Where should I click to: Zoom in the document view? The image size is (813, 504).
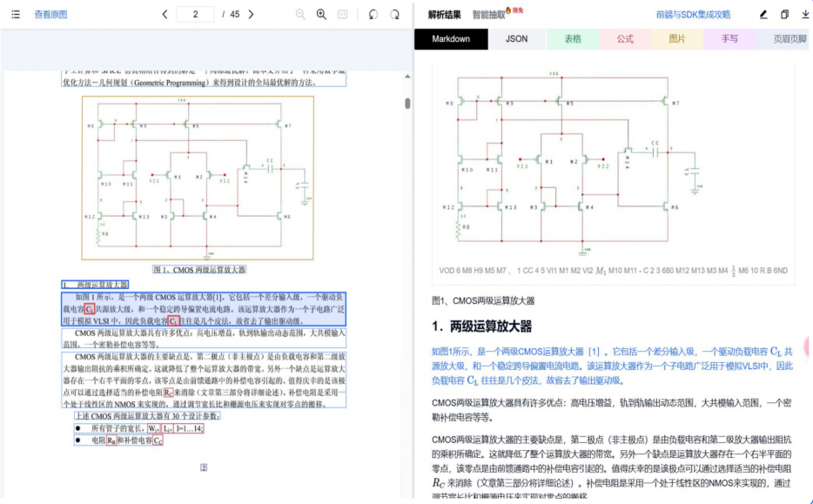(321, 15)
